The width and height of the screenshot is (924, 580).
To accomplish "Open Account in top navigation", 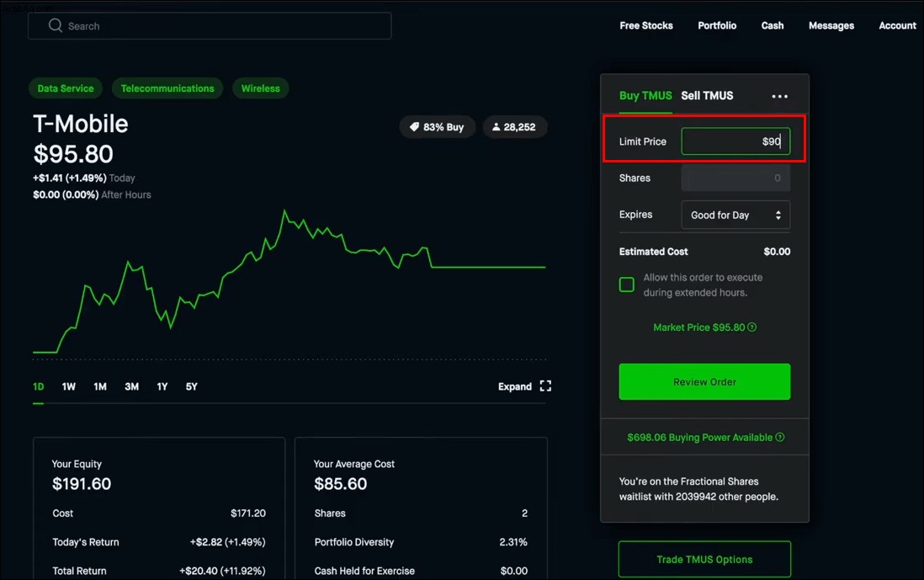I will click(897, 25).
